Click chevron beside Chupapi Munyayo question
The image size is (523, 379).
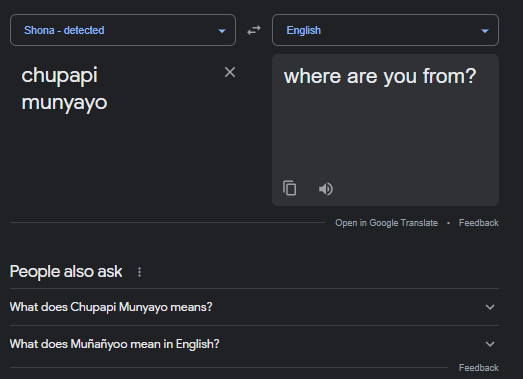490,307
